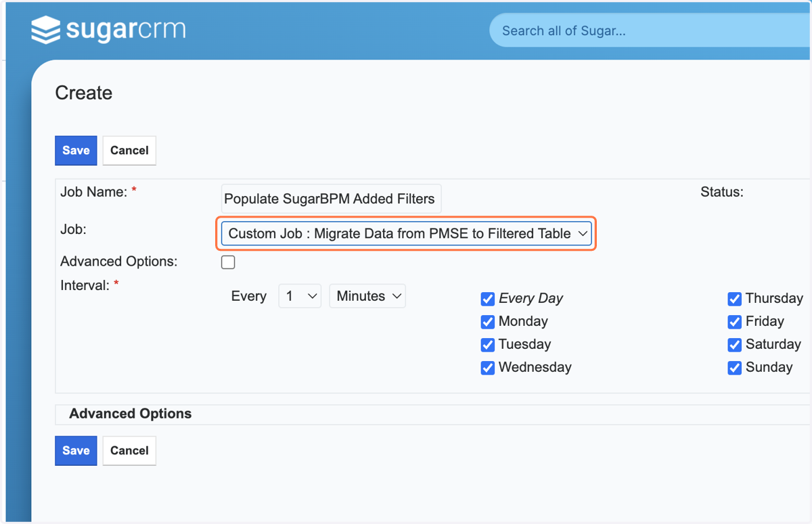
Task: Uncheck the Sunday checkbox
Action: 734,367
